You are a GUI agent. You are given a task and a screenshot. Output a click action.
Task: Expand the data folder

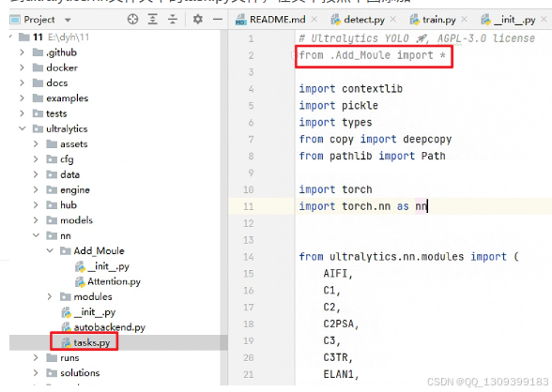pyautogui.click(x=36, y=174)
